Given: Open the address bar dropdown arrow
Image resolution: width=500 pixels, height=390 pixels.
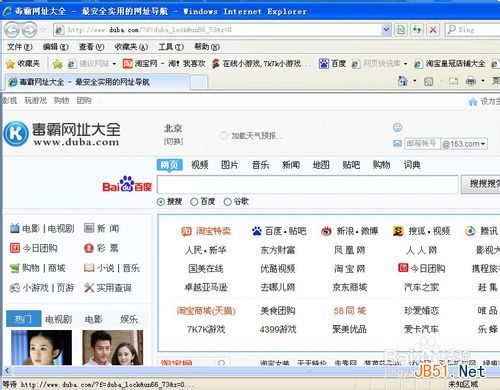Looking at the screenshot, I should click(386, 30).
